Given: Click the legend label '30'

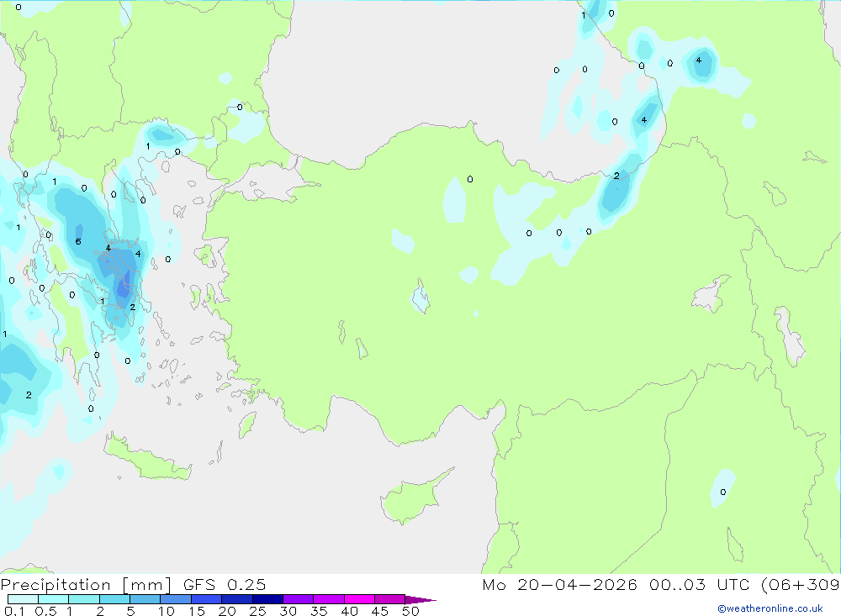Looking at the screenshot, I should pos(288,611).
